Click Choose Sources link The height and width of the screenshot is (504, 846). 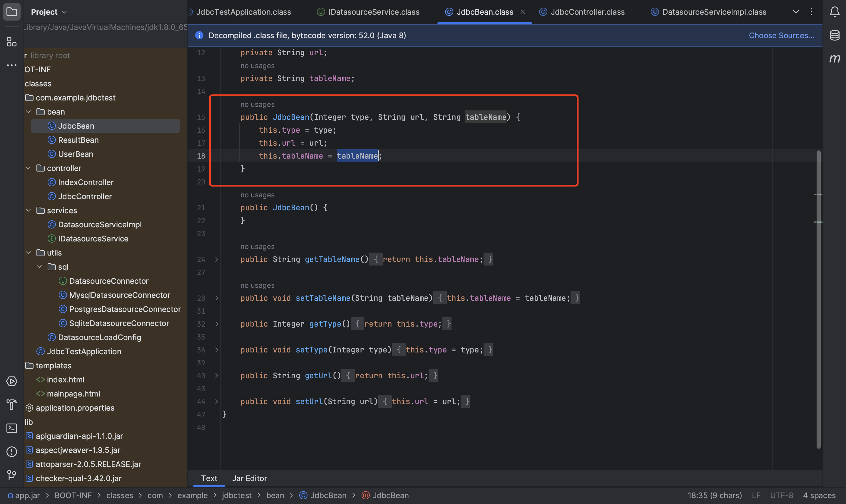pyautogui.click(x=781, y=35)
